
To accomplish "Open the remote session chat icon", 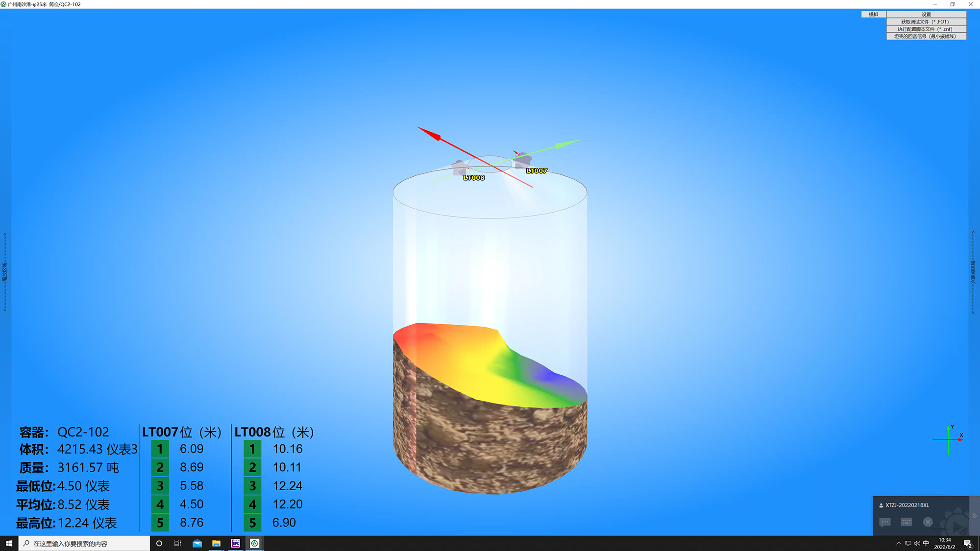I will click(x=885, y=522).
